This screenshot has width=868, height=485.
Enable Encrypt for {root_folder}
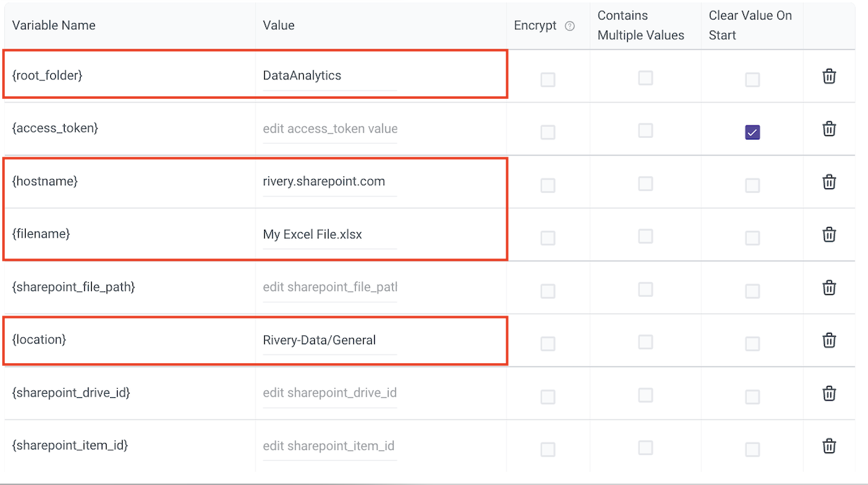coord(548,79)
